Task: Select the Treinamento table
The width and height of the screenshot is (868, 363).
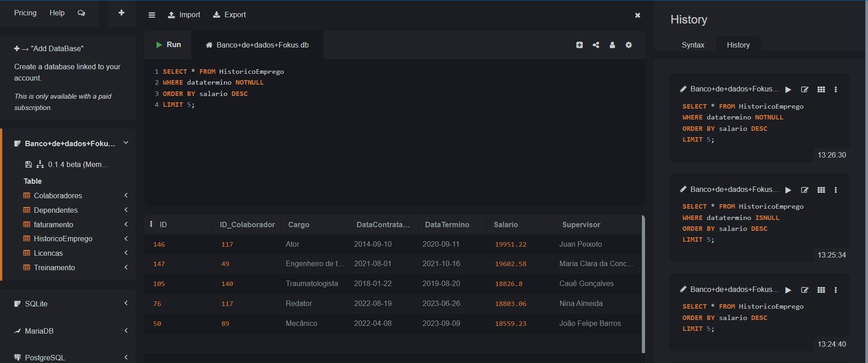Action: pos(54,267)
